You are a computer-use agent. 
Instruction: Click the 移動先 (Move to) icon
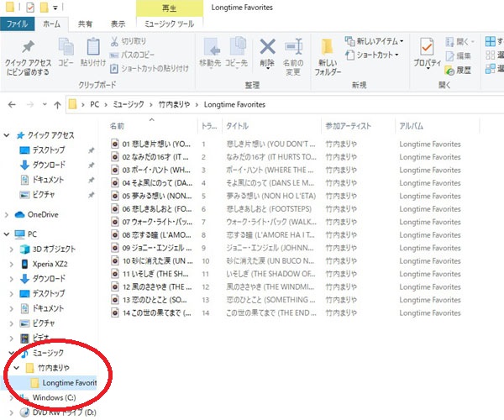[x=211, y=46]
